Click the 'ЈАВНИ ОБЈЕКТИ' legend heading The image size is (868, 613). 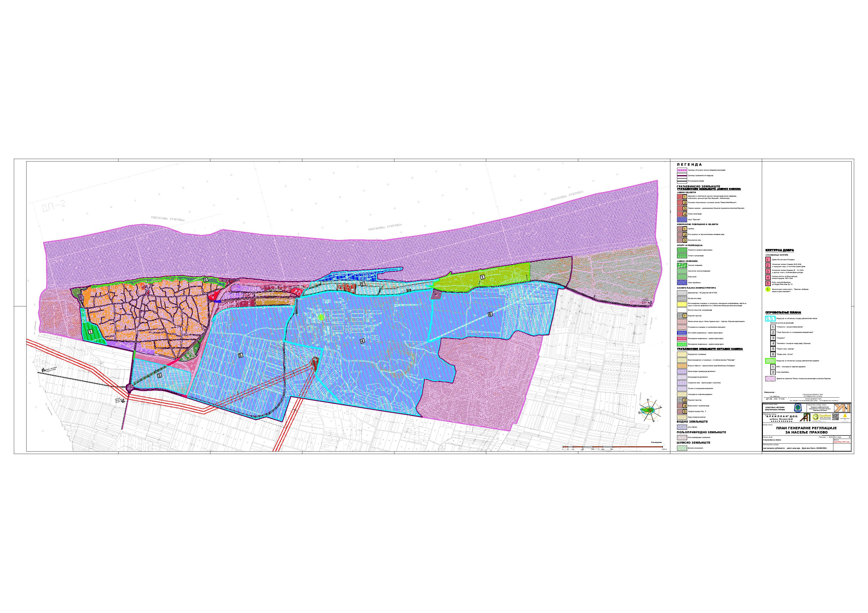[687, 193]
